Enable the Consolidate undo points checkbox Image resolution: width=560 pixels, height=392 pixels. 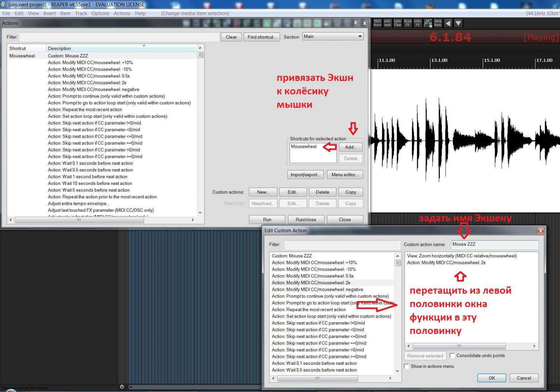point(452,356)
